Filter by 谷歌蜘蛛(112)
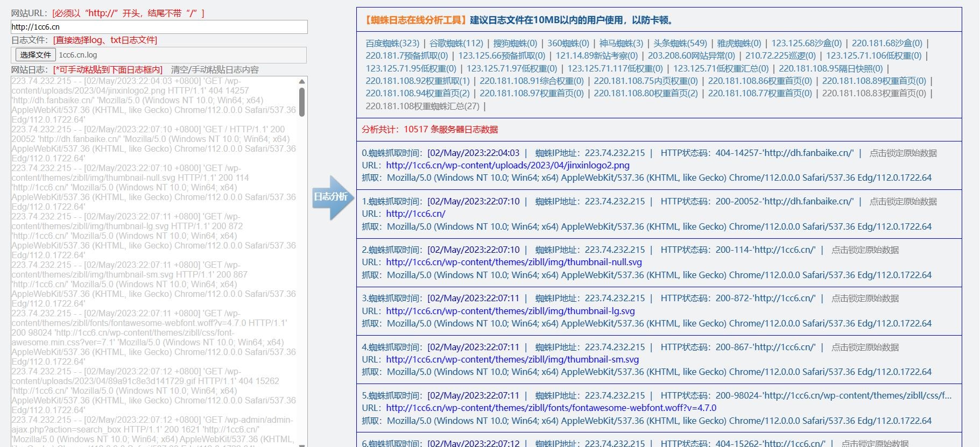The image size is (980, 447). coord(456,43)
